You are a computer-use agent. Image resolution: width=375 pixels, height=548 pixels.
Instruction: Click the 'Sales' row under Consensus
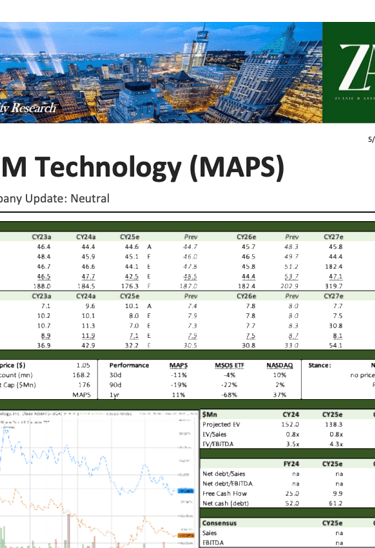click(x=209, y=533)
